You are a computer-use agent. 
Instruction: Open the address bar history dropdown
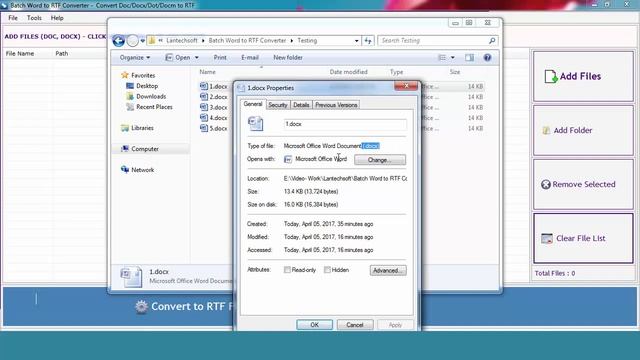pos(356,41)
